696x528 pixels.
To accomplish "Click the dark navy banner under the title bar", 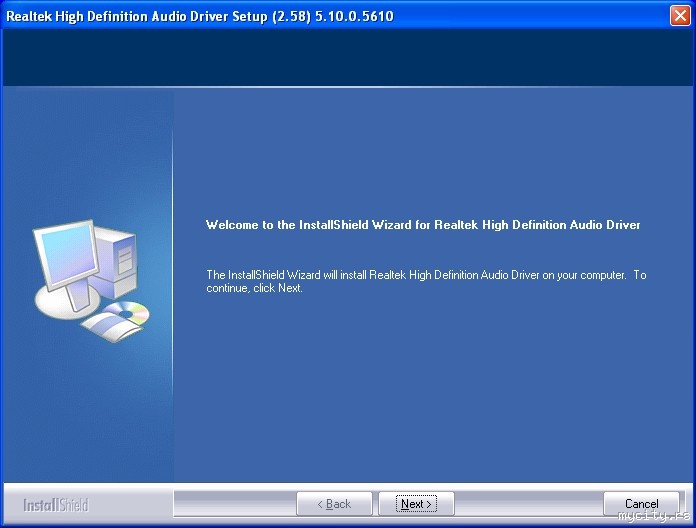I will point(348,57).
